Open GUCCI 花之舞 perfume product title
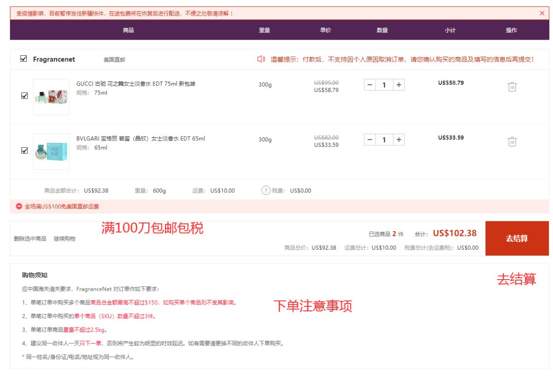Image resolution: width=553 pixels, height=392 pixels. coord(136,84)
